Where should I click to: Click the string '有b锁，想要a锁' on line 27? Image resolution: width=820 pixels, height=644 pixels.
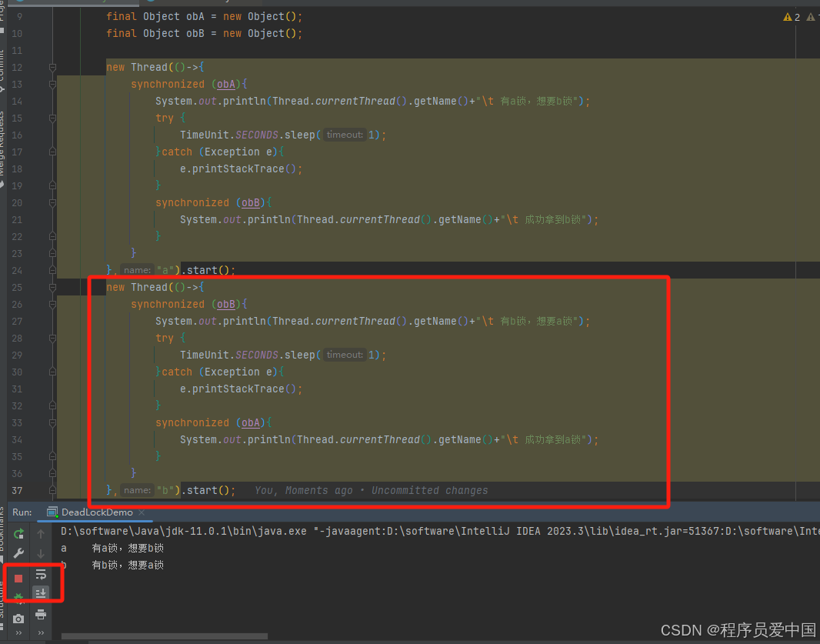pos(536,321)
